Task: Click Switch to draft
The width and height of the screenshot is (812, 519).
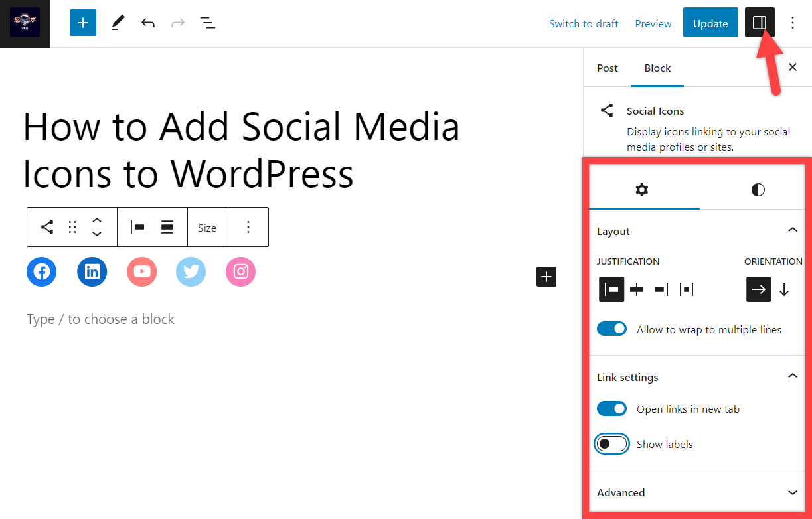Action: (584, 24)
